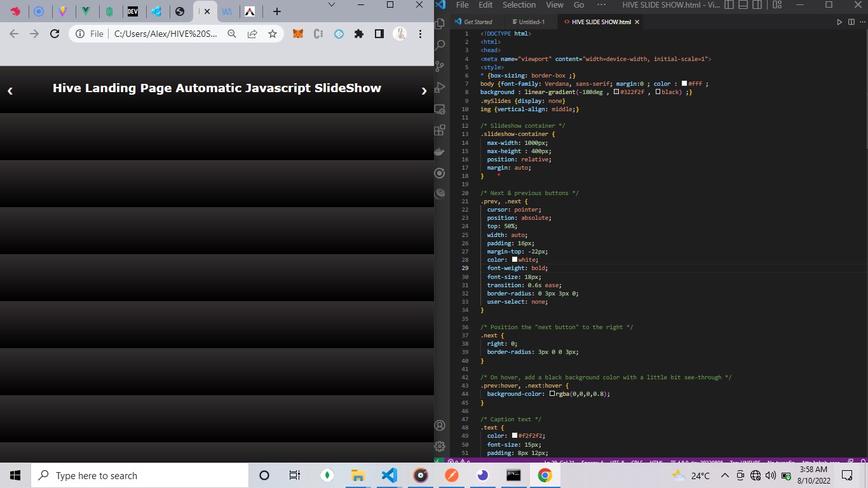Go forward in Chrome

34,34
